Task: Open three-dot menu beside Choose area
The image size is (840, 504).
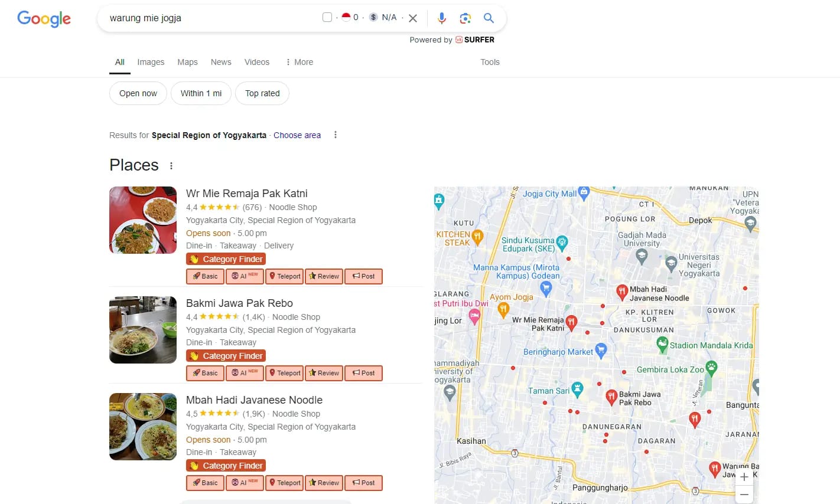Action: (336, 135)
